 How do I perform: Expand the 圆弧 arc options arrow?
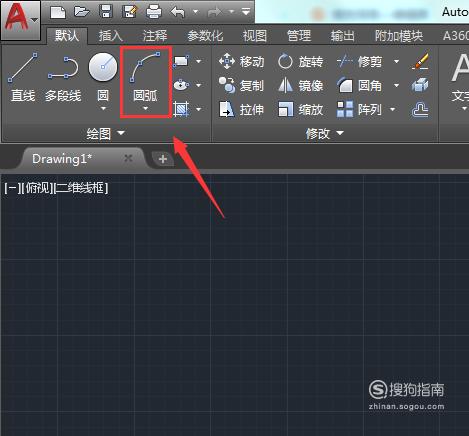coord(145,108)
